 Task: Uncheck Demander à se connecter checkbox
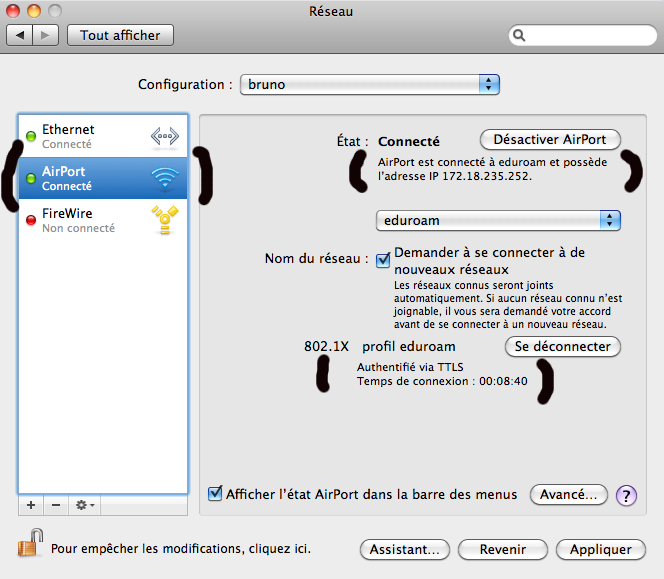coord(383,261)
